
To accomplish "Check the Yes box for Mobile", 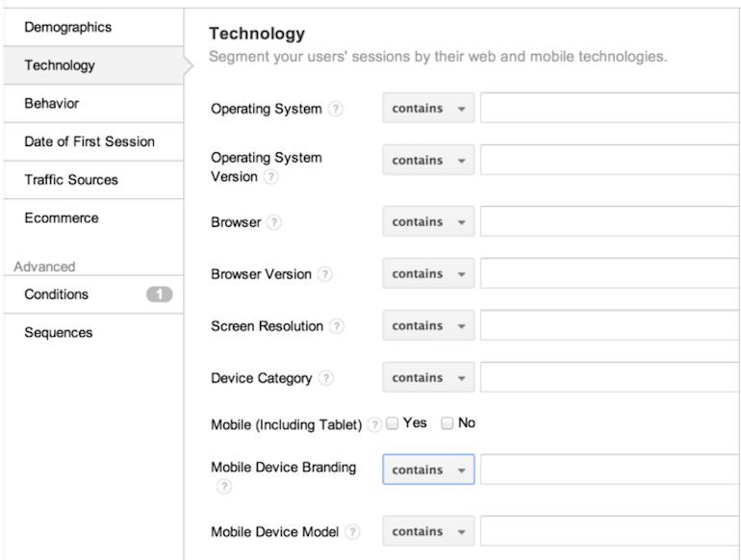I will 393,423.
